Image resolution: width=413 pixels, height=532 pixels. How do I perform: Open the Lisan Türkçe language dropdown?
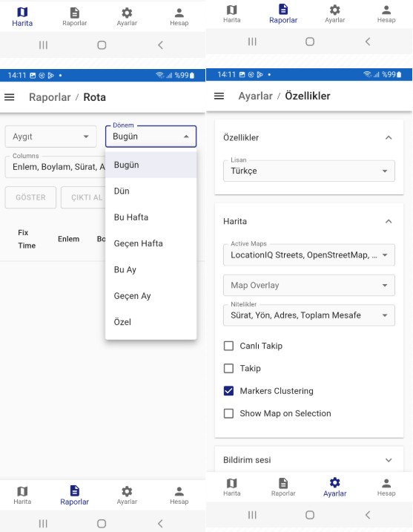[309, 171]
